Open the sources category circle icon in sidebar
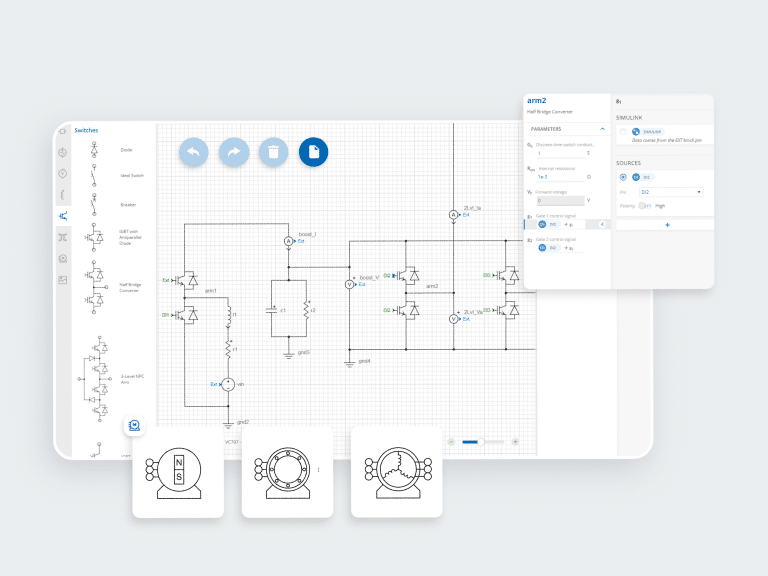Image resolution: width=768 pixels, height=576 pixels. coord(63,152)
